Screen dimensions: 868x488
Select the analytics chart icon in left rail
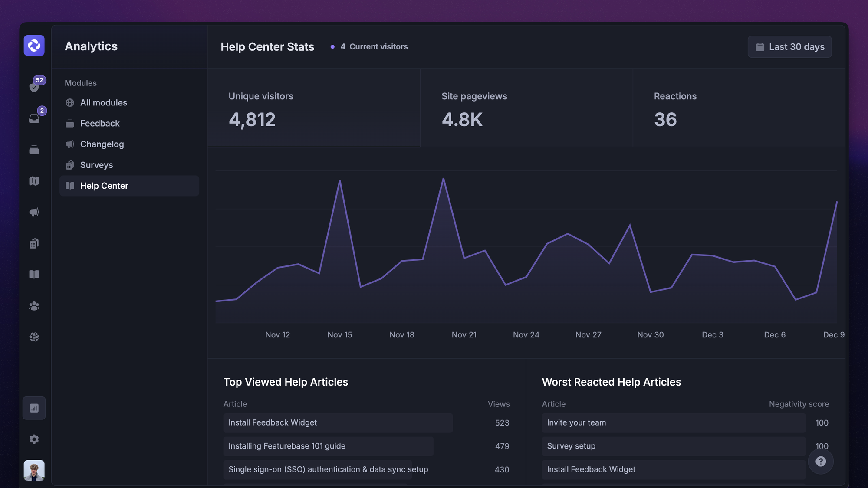pyautogui.click(x=34, y=408)
